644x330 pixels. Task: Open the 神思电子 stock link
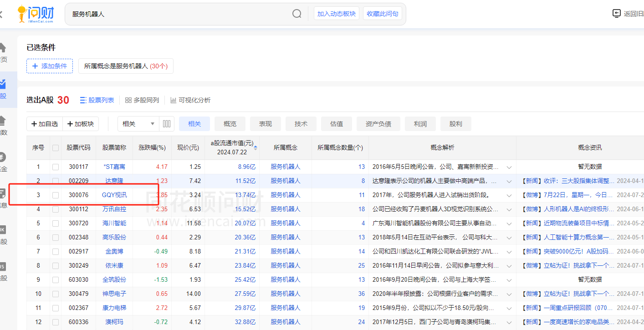point(114,294)
